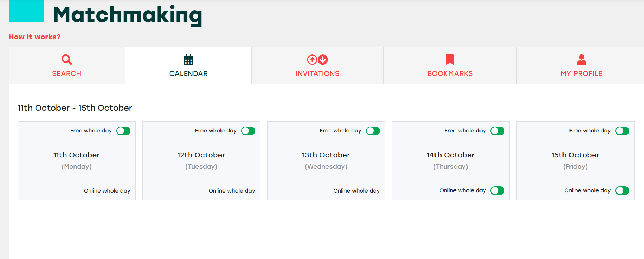The width and height of the screenshot is (644, 259).
Task: Toggle Free whole day for 14th October
Action: 497,131
